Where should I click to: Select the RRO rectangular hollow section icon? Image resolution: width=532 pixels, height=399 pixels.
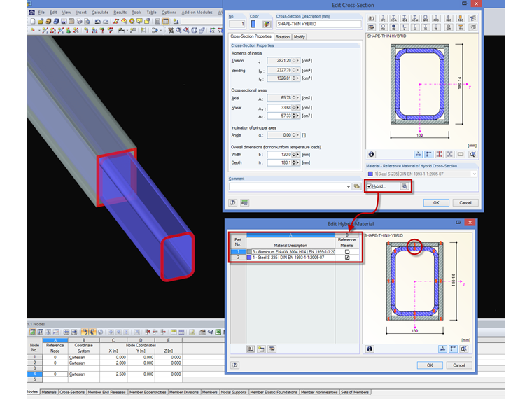point(436,19)
